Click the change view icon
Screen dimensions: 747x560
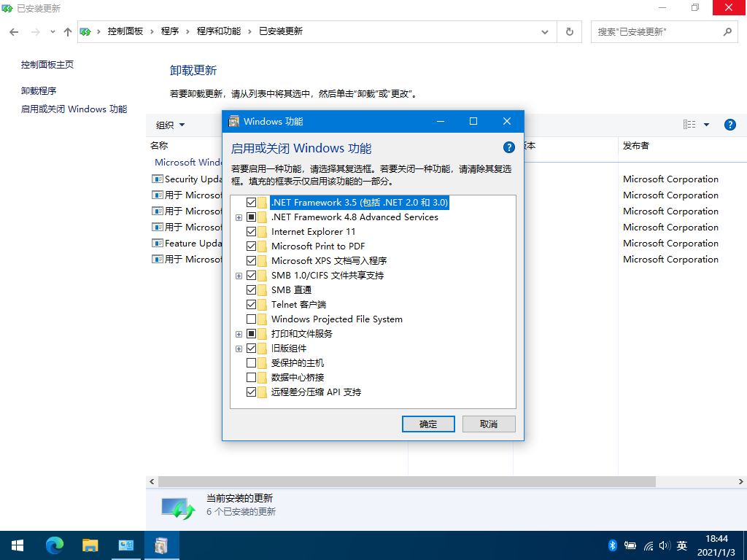[689, 125]
